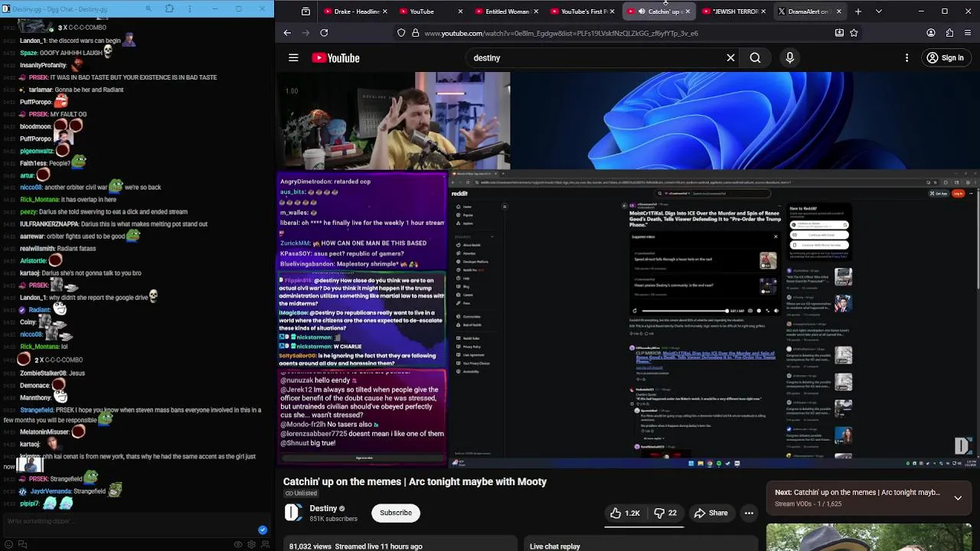Image resolution: width=980 pixels, height=551 pixels.
Task: Open Destiny channel avatar
Action: click(293, 513)
